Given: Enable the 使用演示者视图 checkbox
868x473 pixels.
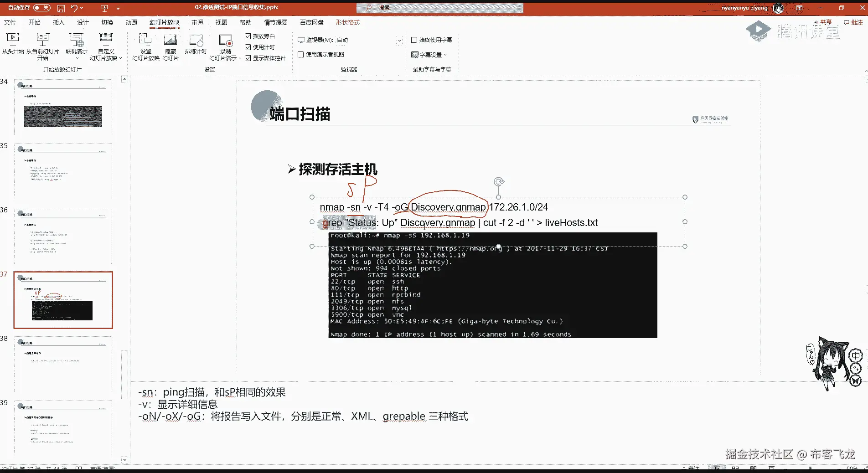Looking at the screenshot, I should [x=300, y=54].
